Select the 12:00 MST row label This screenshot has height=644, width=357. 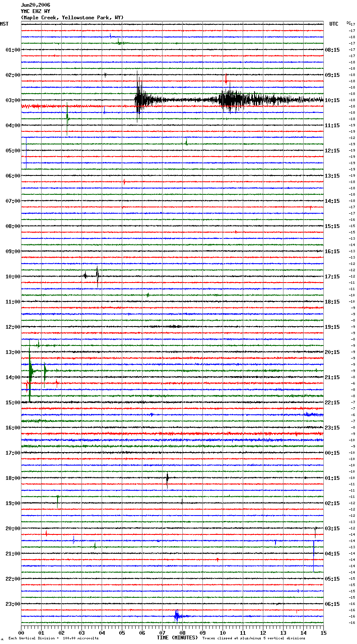pos(13,327)
